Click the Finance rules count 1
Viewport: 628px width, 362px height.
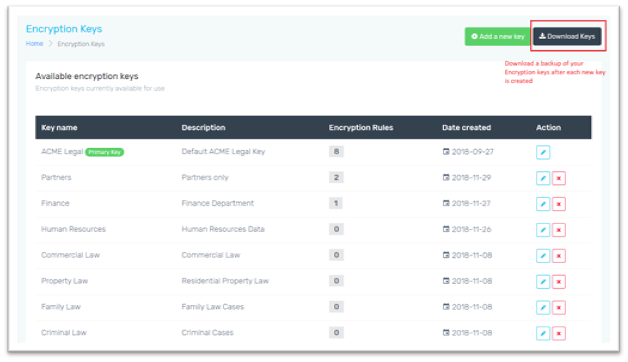click(x=336, y=203)
